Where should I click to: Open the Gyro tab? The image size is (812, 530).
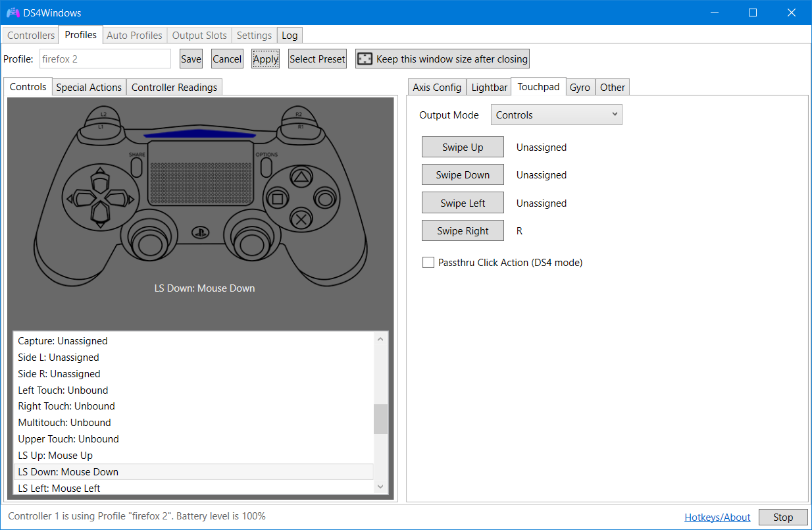tap(580, 87)
